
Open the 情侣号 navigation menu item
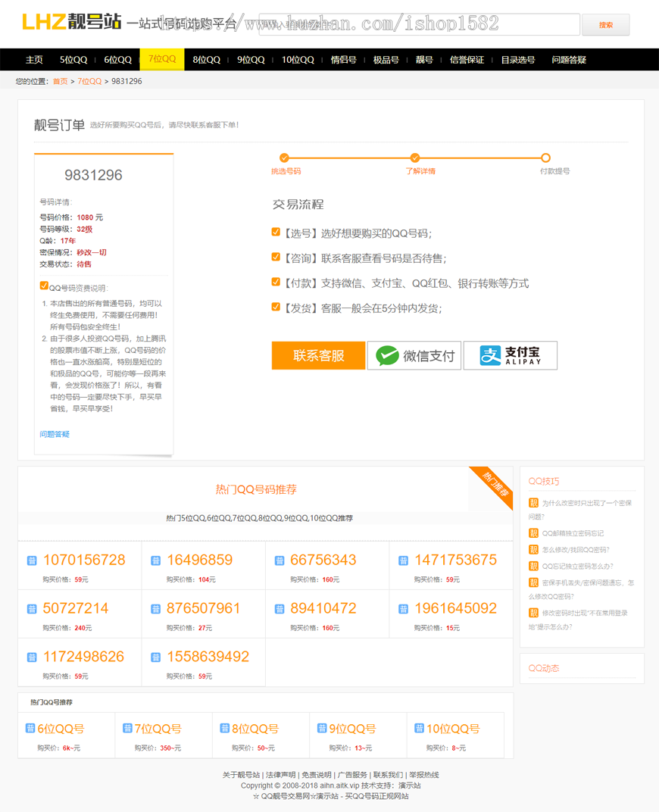coord(343,60)
